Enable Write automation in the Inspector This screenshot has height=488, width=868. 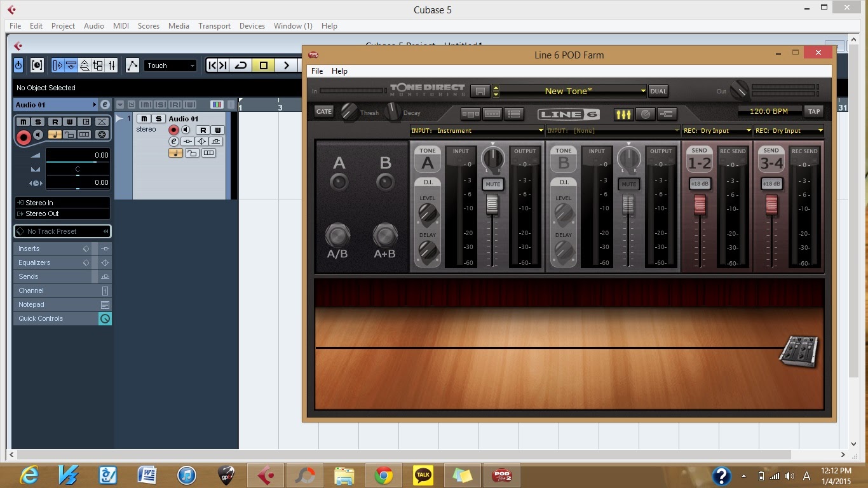tap(70, 121)
